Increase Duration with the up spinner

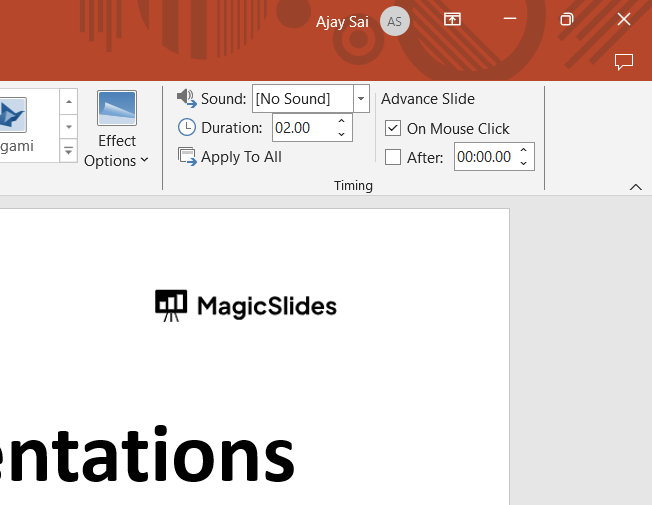coord(342,122)
